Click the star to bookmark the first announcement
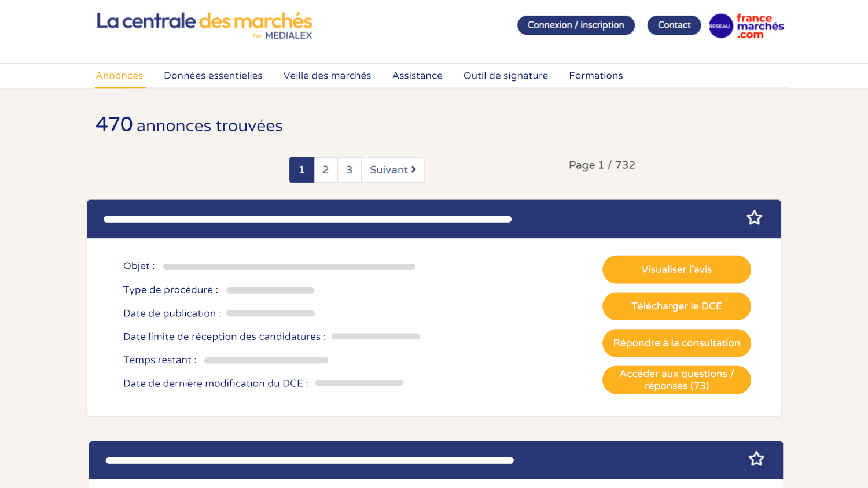 pos(754,217)
